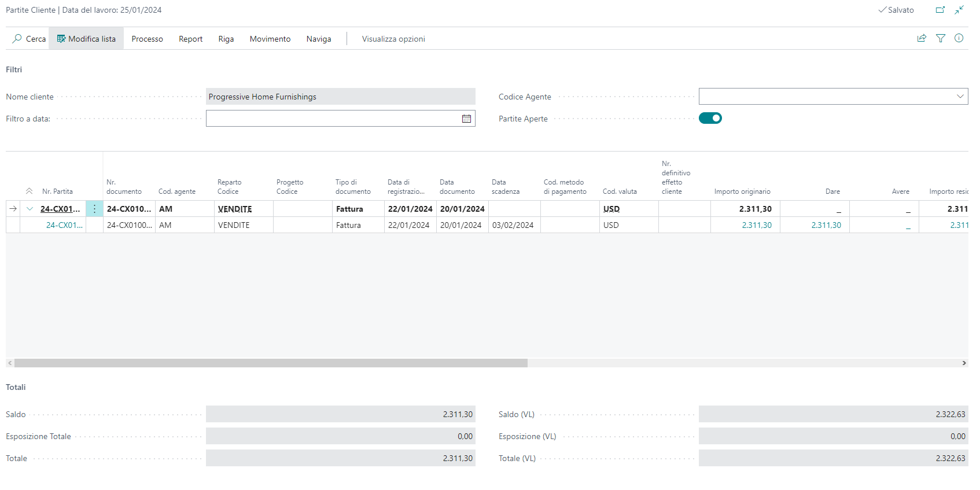980x490 pixels.
Task: Click Visualizza opzioni
Action: [393, 39]
